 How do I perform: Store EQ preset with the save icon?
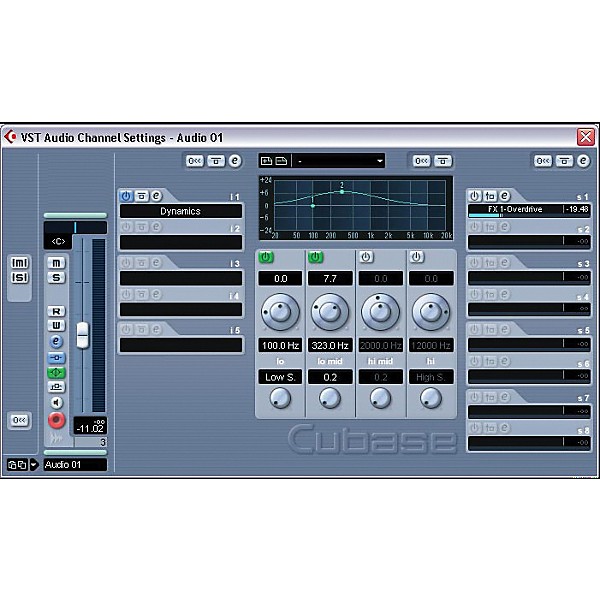[266, 161]
